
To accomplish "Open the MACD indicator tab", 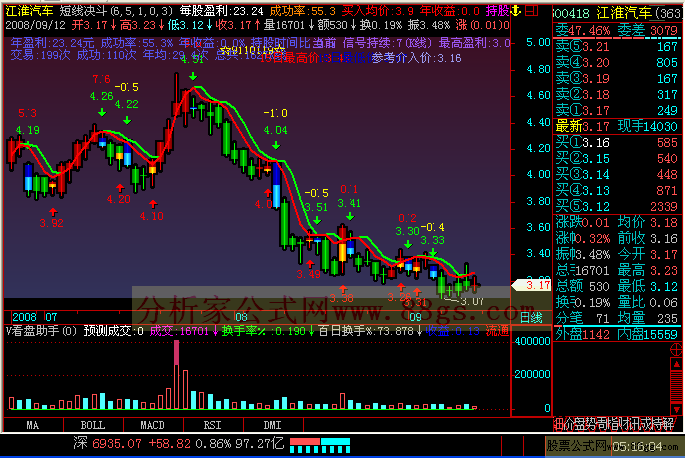I will [x=152, y=425].
